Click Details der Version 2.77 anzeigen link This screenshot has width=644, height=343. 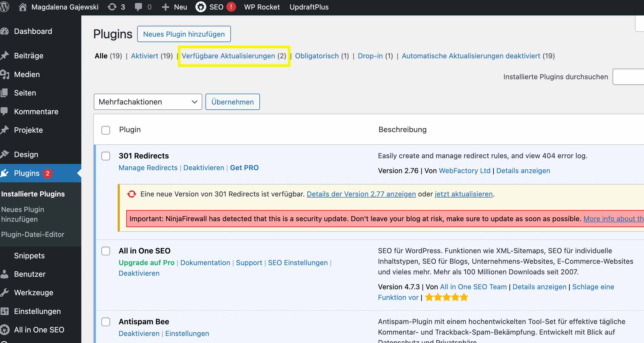(361, 194)
